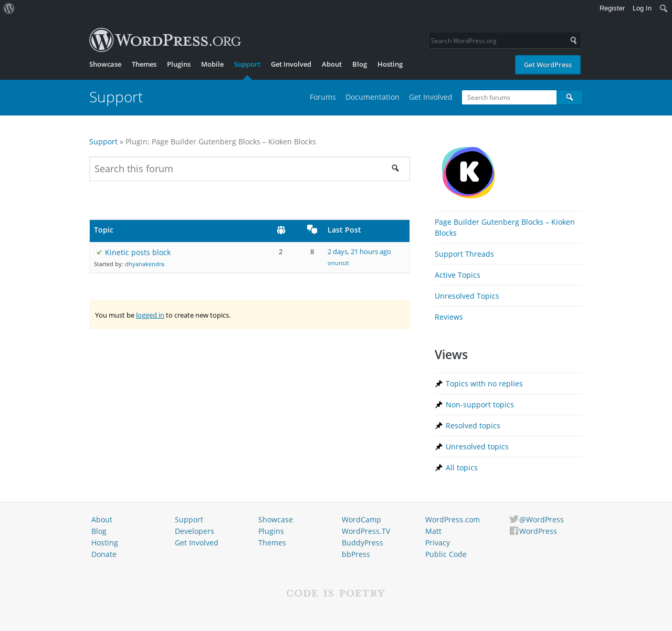672x631 pixels.
Task: Click the replies column speech bubbles icon
Action: click(x=312, y=229)
